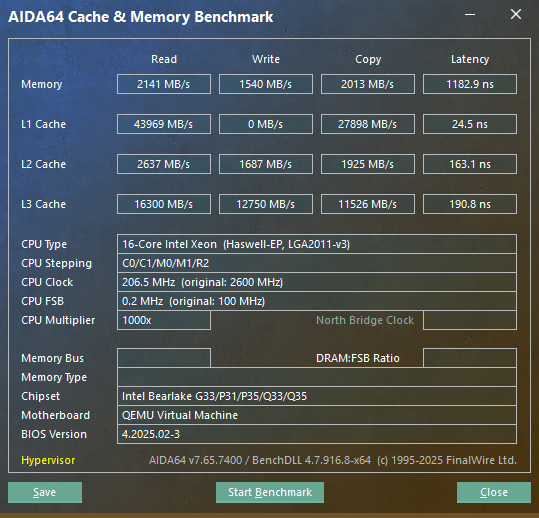The width and height of the screenshot is (539, 518).
Task: Click the Close button at bottom
Action: coord(494,492)
